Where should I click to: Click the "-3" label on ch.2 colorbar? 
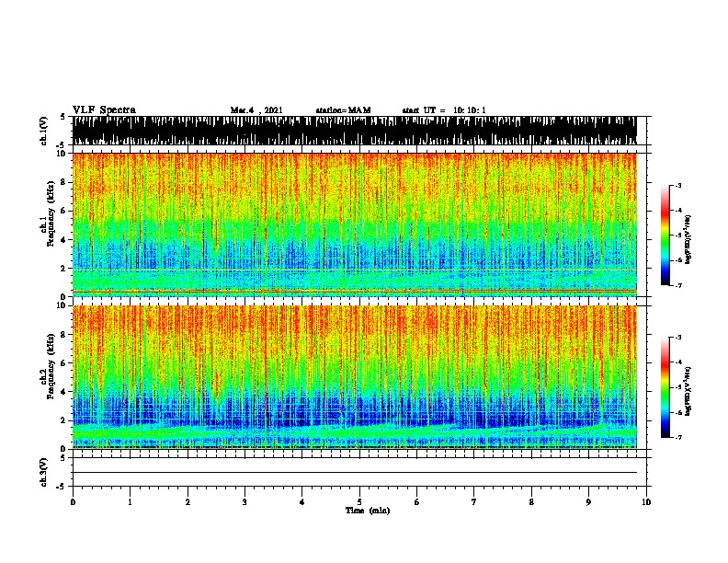(x=677, y=338)
